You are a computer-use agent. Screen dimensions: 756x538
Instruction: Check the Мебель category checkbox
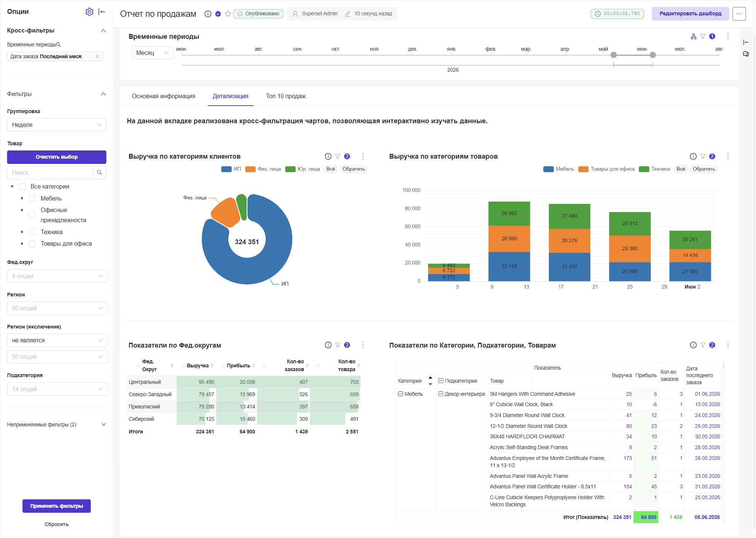[x=32, y=198]
